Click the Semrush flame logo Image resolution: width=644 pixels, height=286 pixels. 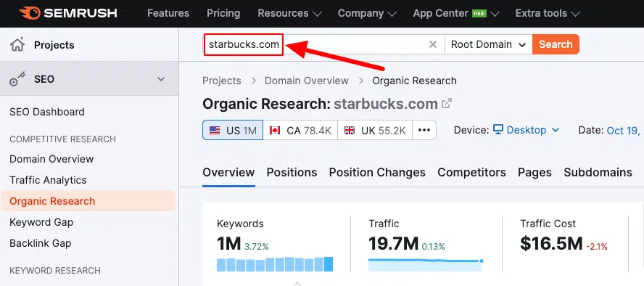[x=30, y=13]
